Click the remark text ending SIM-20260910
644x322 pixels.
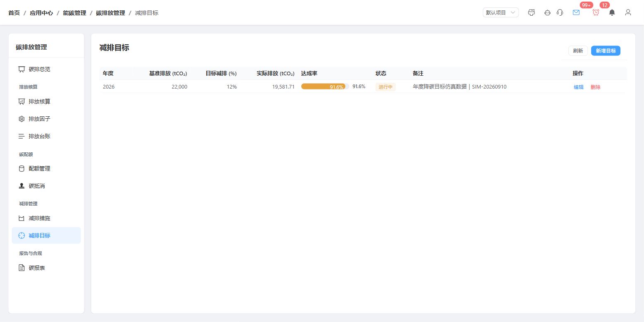(x=460, y=87)
